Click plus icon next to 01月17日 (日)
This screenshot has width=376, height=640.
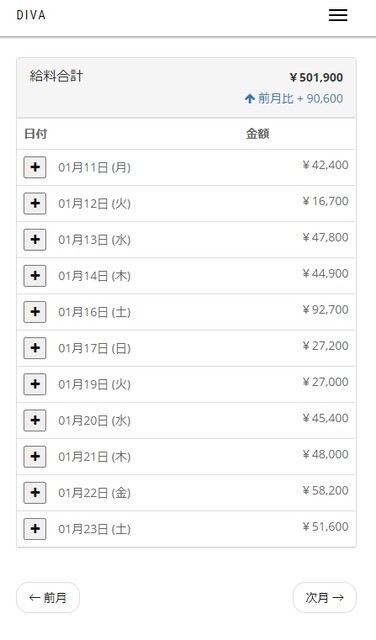[x=35, y=348]
